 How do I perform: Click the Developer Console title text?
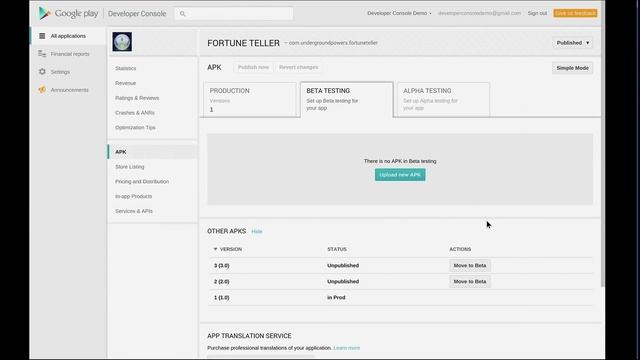(x=137, y=13)
